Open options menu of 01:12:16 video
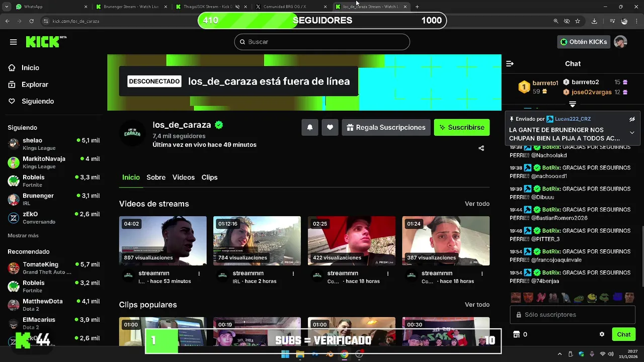This screenshot has height=362, width=644. [293, 274]
